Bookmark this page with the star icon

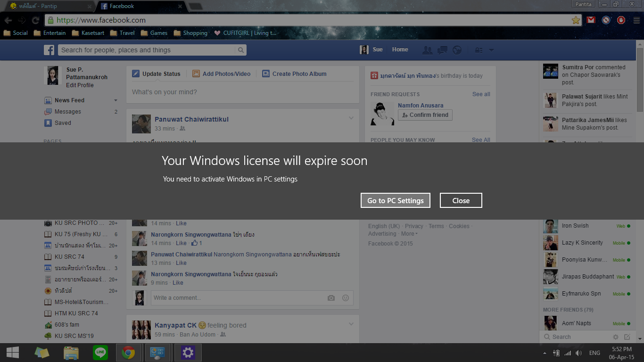[576, 20]
